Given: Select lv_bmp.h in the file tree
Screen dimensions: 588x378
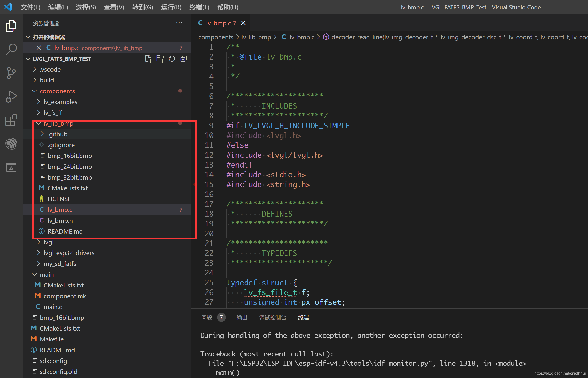Looking at the screenshot, I should click(x=60, y=220).
